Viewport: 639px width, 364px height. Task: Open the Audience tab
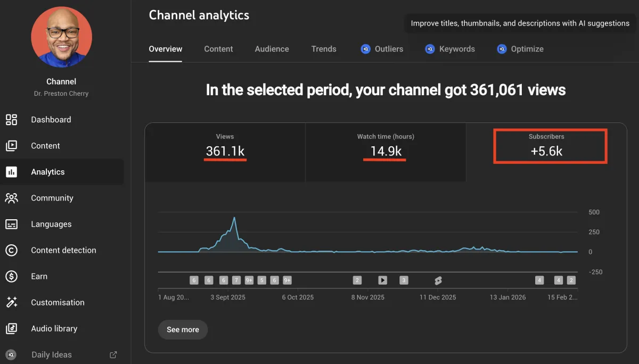272,49
